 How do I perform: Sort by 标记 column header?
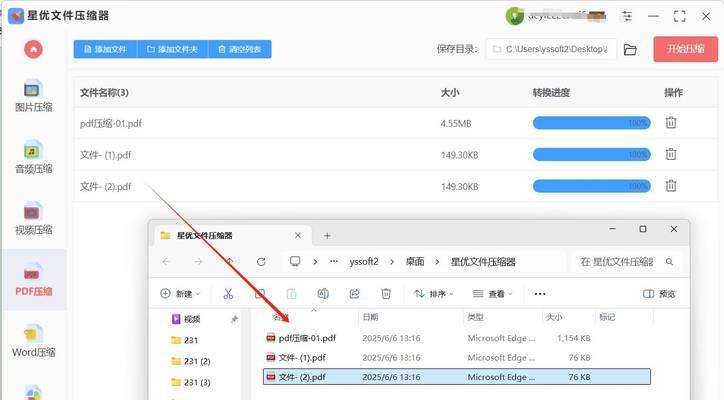(x=607, y=317)
